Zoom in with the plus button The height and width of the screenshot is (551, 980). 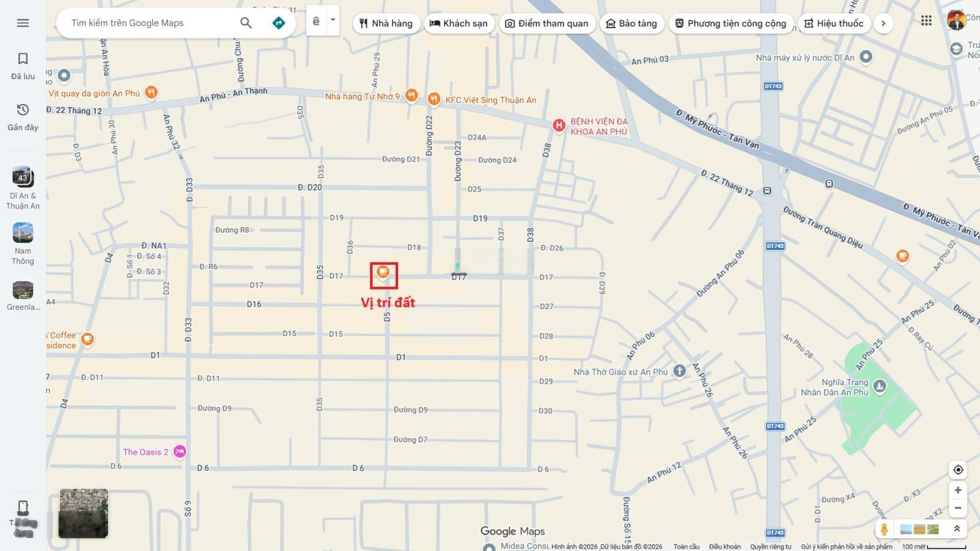(x=958, y=490)
